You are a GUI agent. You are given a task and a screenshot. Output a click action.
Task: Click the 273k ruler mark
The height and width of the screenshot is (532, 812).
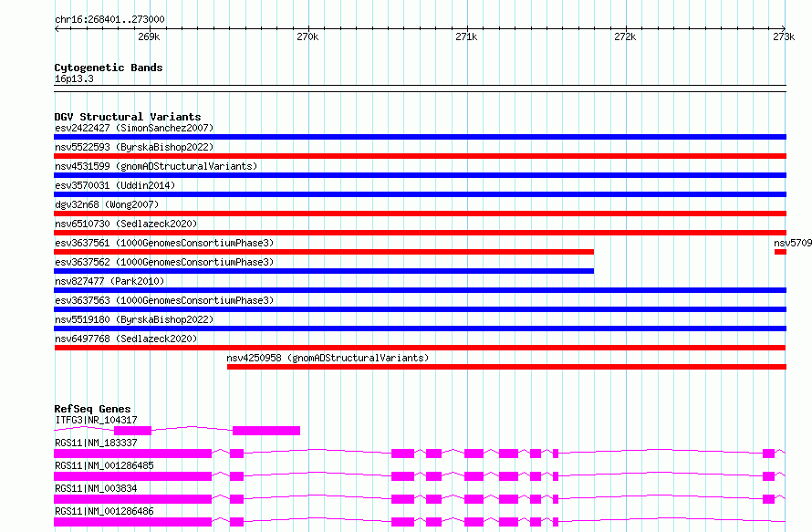(784, 37)
